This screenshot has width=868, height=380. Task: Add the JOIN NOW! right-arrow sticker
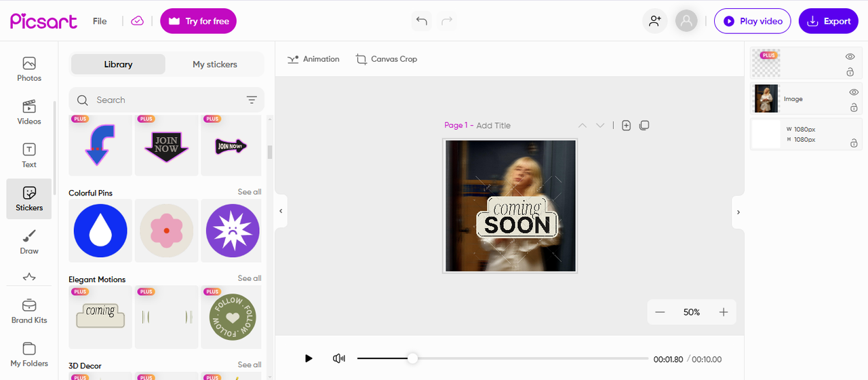231,145
